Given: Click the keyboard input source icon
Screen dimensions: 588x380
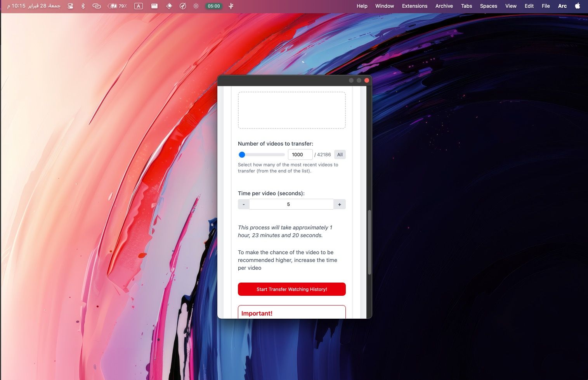Looking at the screenshot, I should click(139, 6).
